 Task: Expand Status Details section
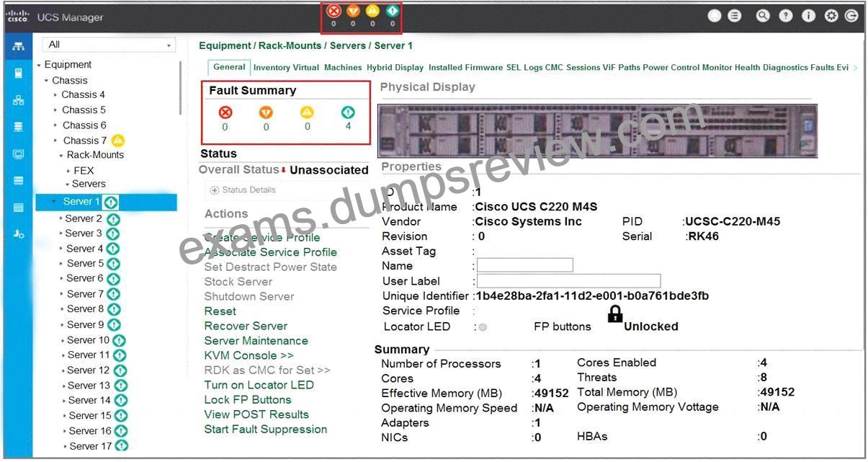(243, 190)
